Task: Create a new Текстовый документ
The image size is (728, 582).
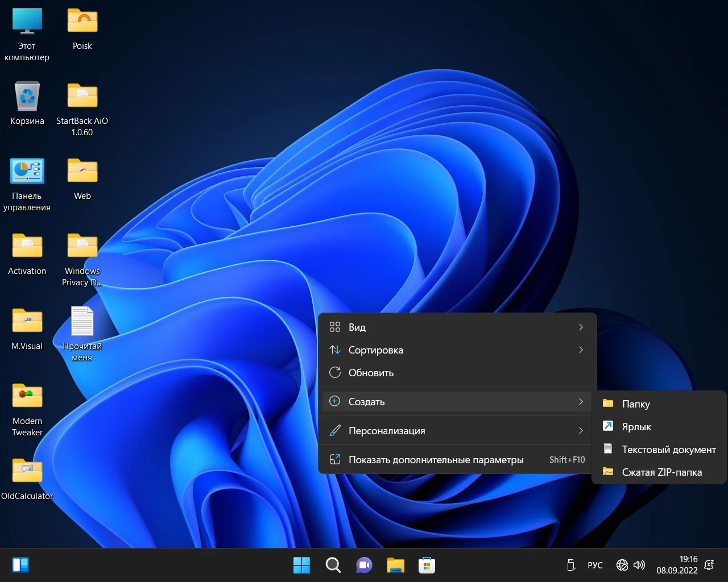Action: [x=668, y=450]
